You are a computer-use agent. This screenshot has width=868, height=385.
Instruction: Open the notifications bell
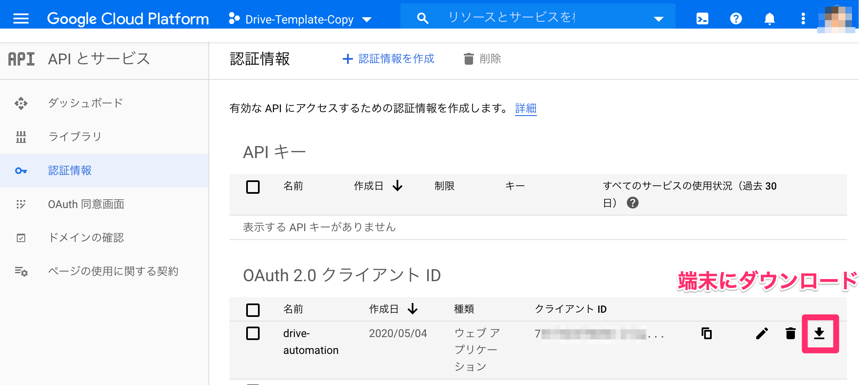click(x=770, y=18)
